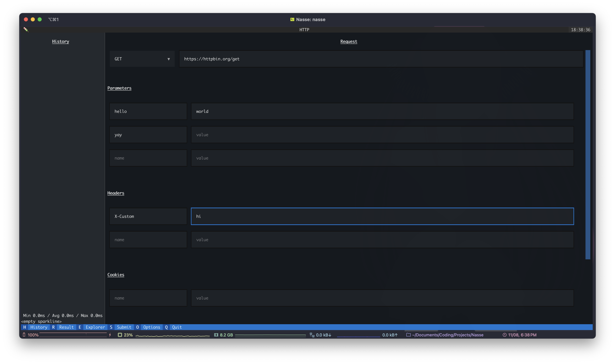Open History from the footer bar
Viewport: 615px width, 364px height.
(x=38, y=327)
